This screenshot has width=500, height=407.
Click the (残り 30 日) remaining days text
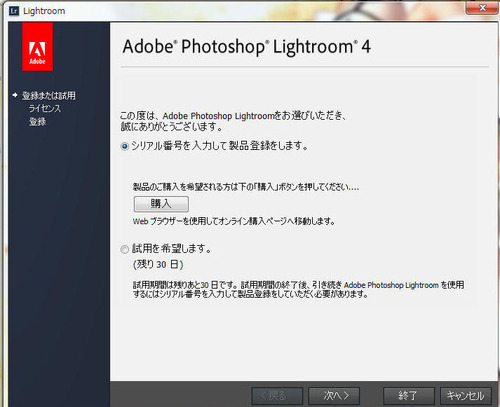pos(158,265)
